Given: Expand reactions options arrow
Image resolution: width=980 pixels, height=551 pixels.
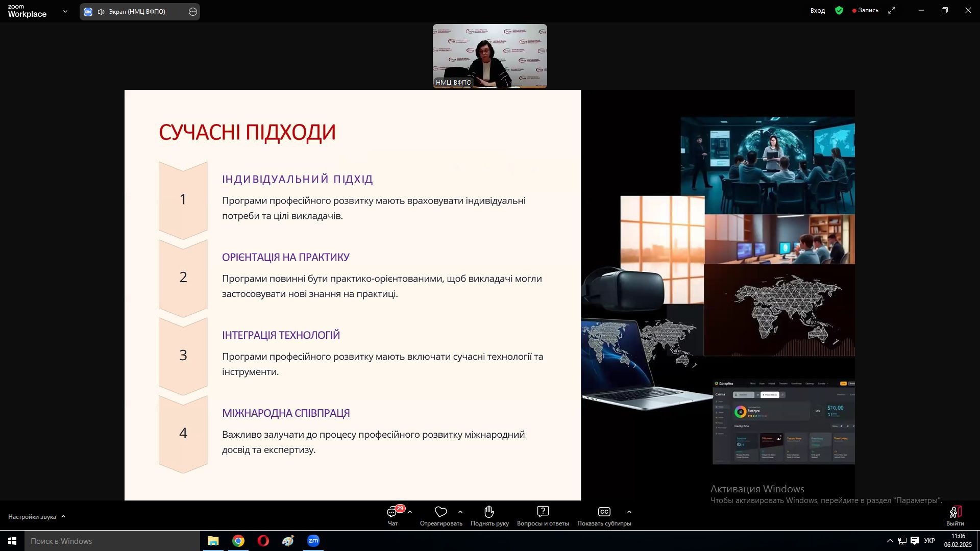Looking at the screenshot, I should (x=460, y=512).
